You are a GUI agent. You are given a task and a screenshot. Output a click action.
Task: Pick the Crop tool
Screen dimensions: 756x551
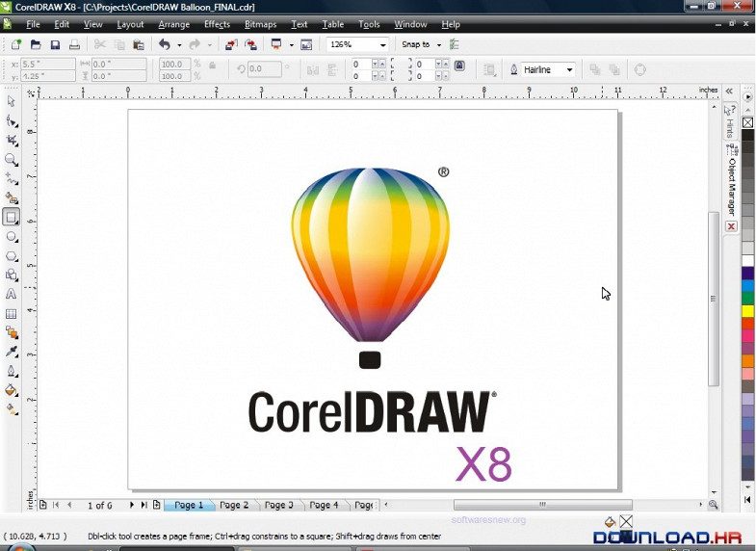(12, 141)
